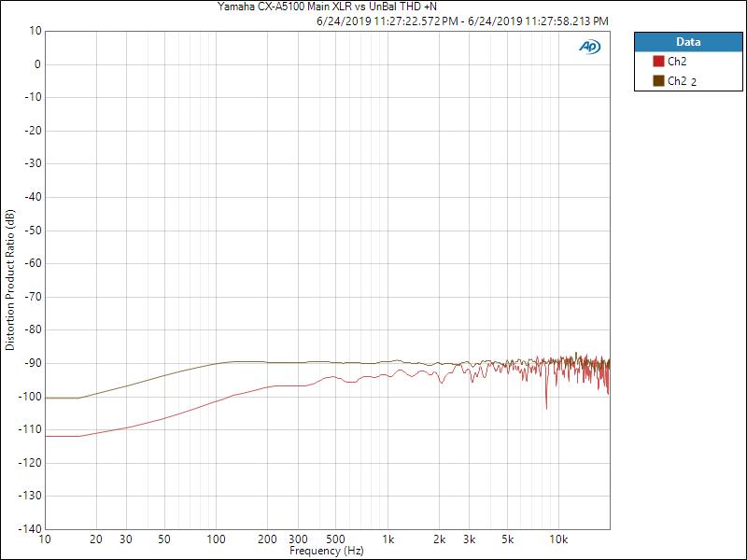Click the 500 tick on frequency axis
The image size is (747, 560).
[335, 539]
